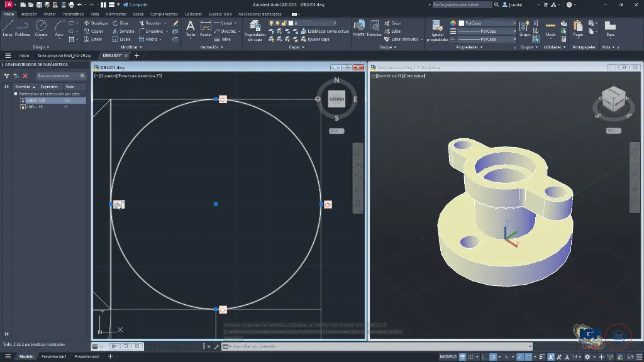
Task: Open the Insertar ribbon tab
Action: pos(29,14)
